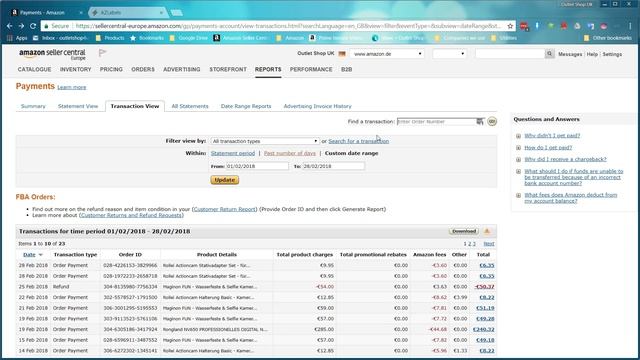Switch to Summary tab
This screenshot has height=360, width=640.
(x=33, y=106)
